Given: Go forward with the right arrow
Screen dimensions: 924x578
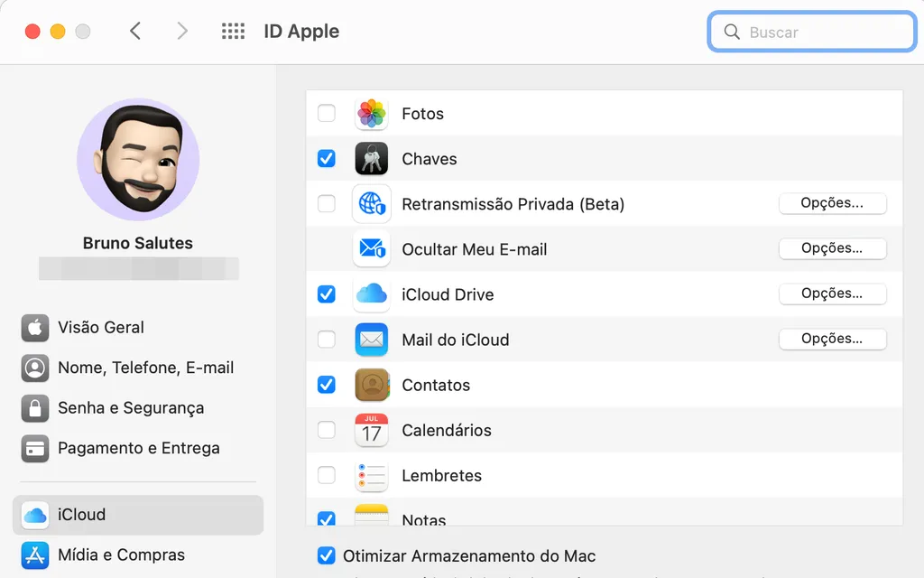Looking at the screenshot, I should tap(182, 31).
